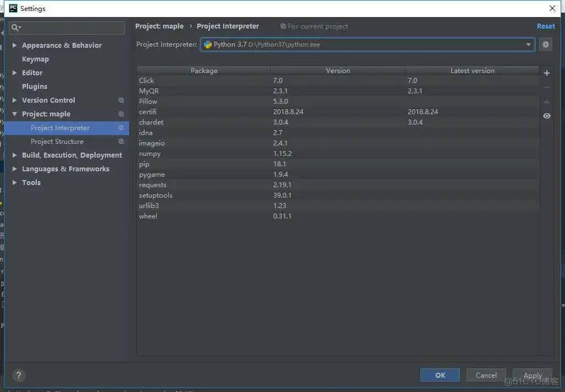This screenshot has height=392, width=565.
Task: Open the Project Interpreter dropdown arrow
Action: click(x=528, y=44)
